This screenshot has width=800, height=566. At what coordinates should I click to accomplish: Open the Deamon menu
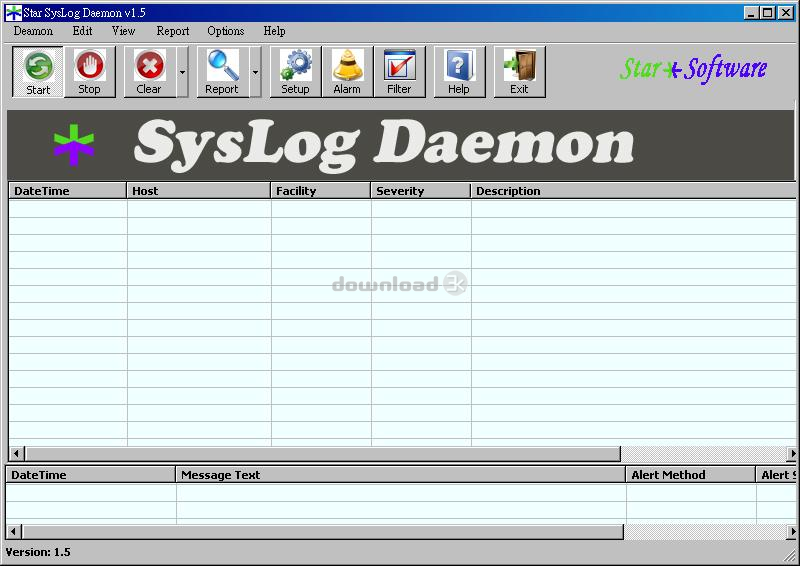click(33, 31)
